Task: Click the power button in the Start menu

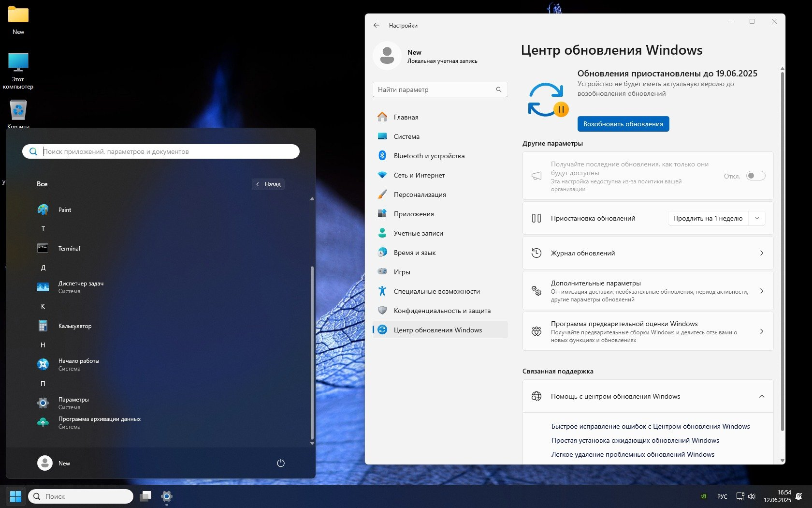Action: (281, 463)
